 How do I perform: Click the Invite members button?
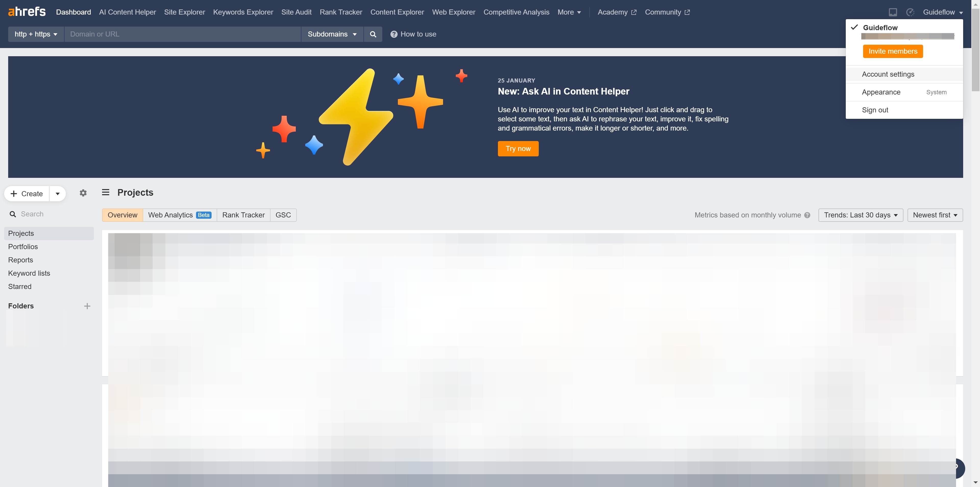coord(892,51)
